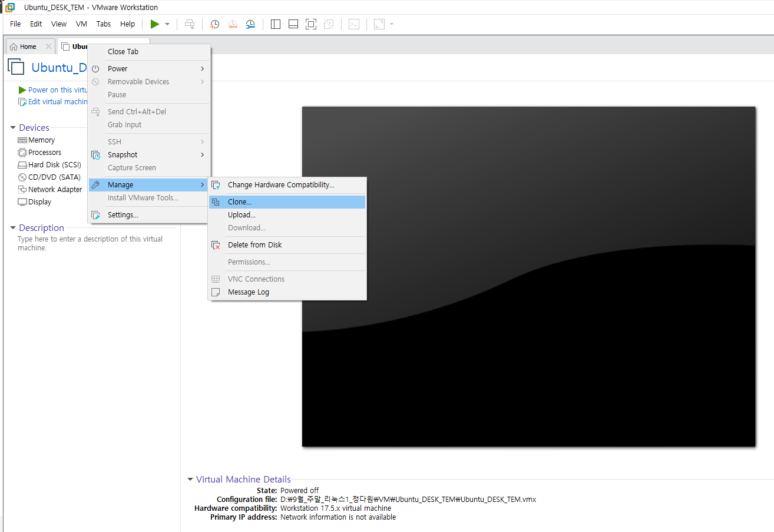Click the Send Ctrl+Alt+Del toolbar icon
This screenshot has width=774, height=532.
[190, 24]
